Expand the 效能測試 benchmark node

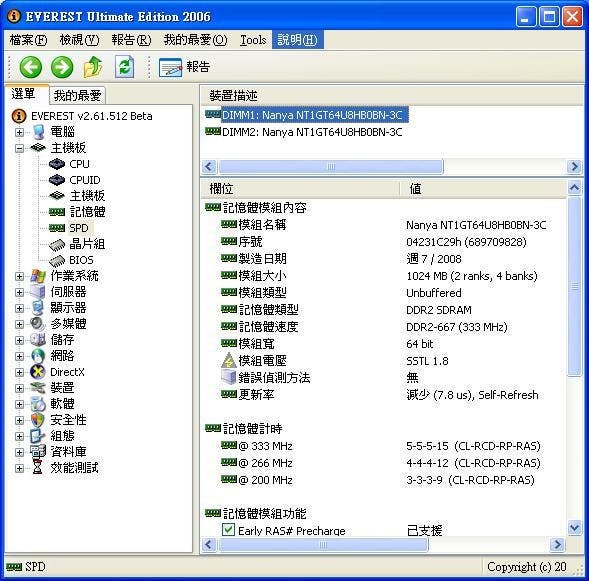click(19, 468)
